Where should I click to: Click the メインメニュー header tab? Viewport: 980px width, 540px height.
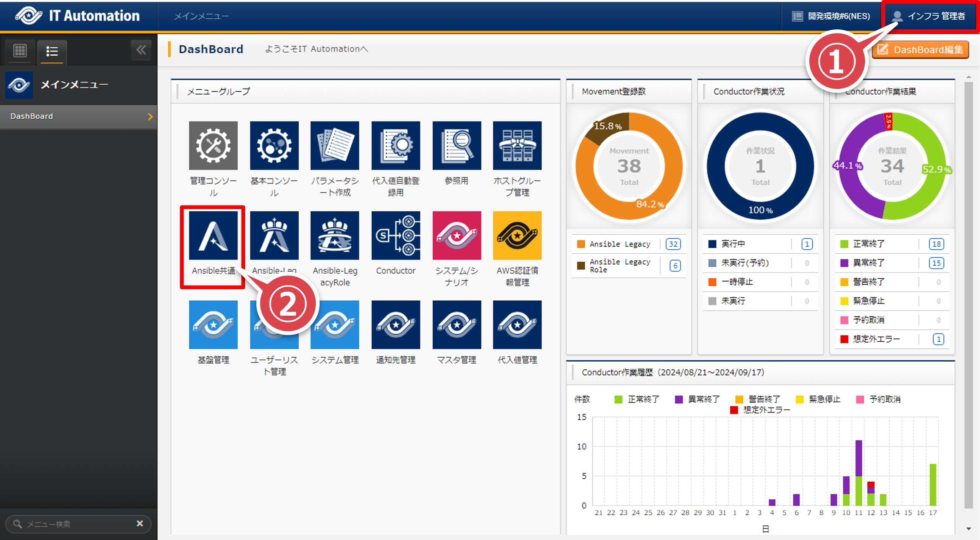[x=201, y=16]
